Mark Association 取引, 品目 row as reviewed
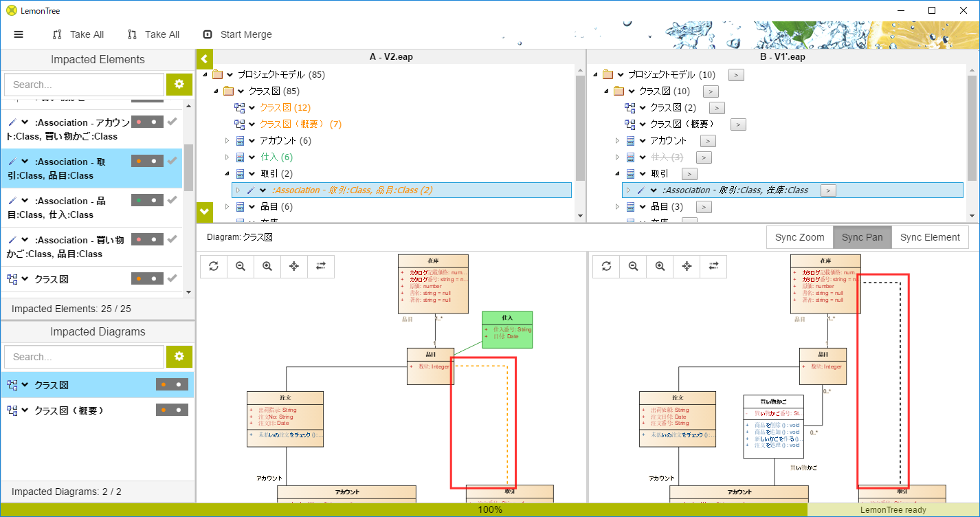980x517 pixels. tap(172, 161)
